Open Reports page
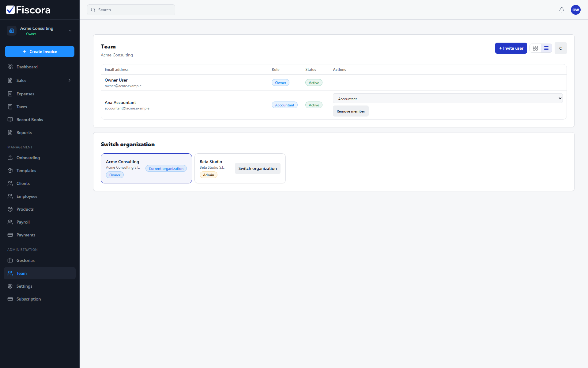 (40, 132)
